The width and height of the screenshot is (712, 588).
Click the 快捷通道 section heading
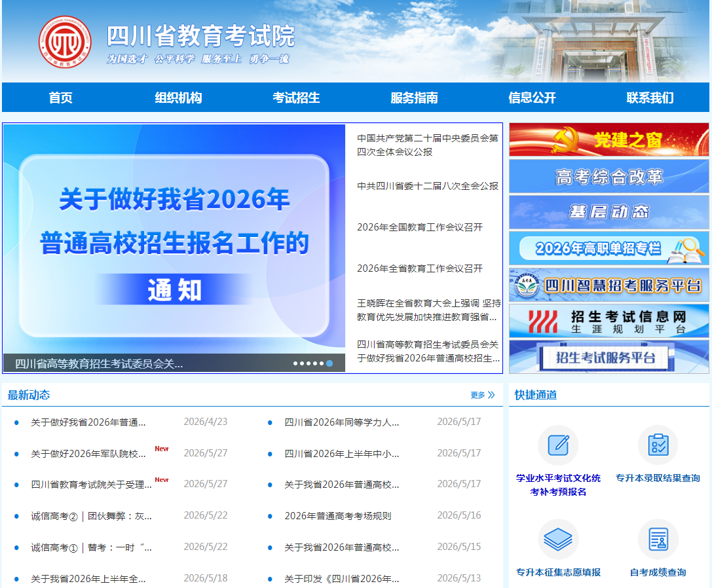(x=536, y=395)
